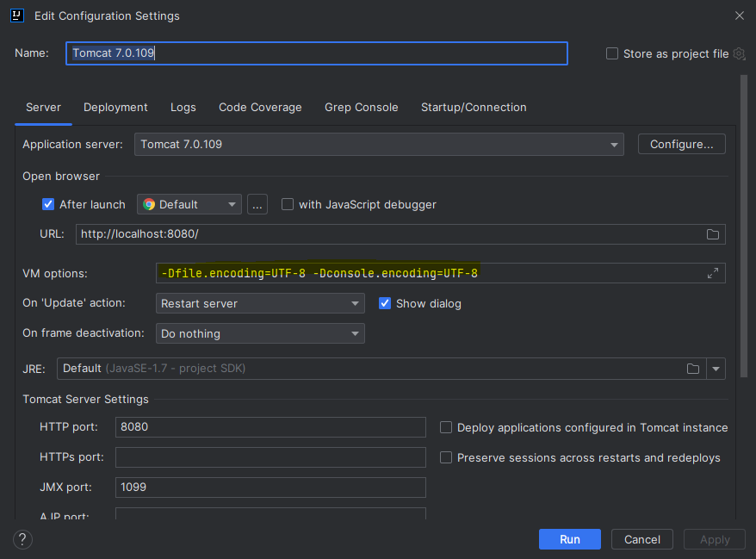
Task: Toggle the Show dialog checkbox
Action: (385, 303)
